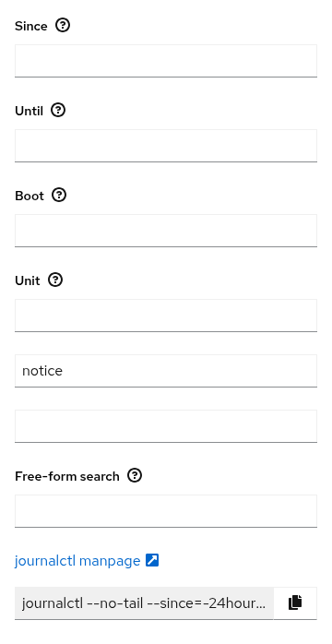
Task: Click the Free-form search label text
Action: coord(67,476)
